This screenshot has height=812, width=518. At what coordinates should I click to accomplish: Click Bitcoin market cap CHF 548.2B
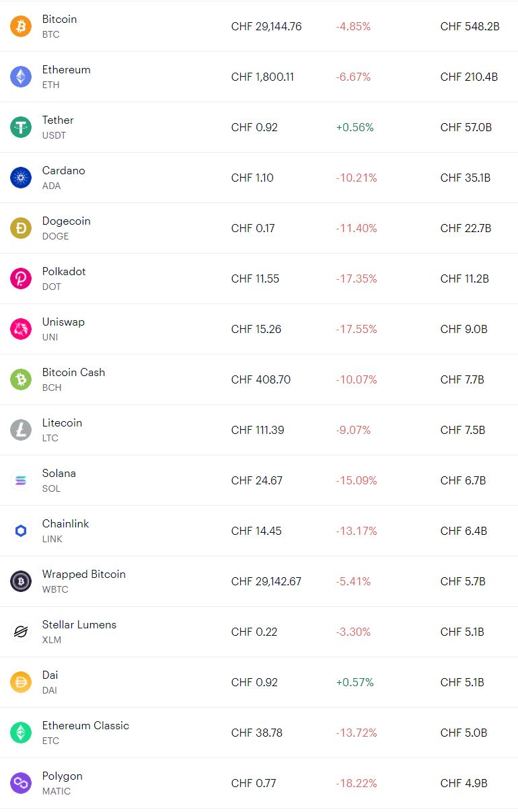point(470,26)
